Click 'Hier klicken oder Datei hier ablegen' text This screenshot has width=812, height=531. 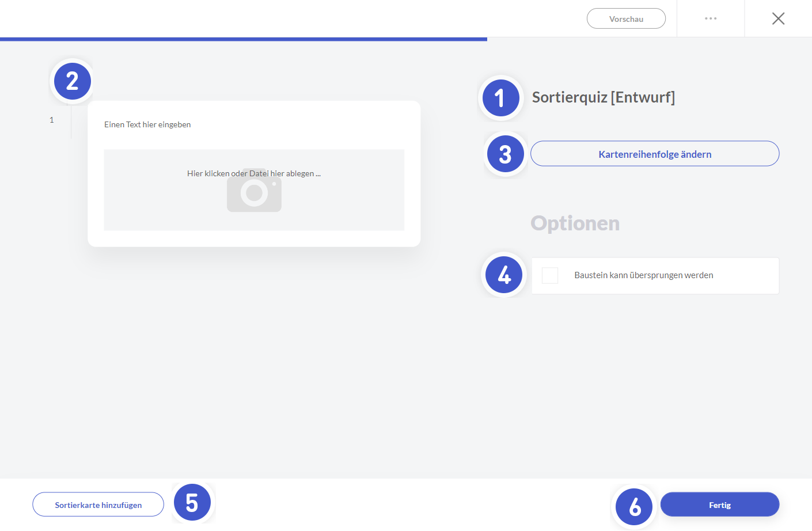(x=253, y=173)
